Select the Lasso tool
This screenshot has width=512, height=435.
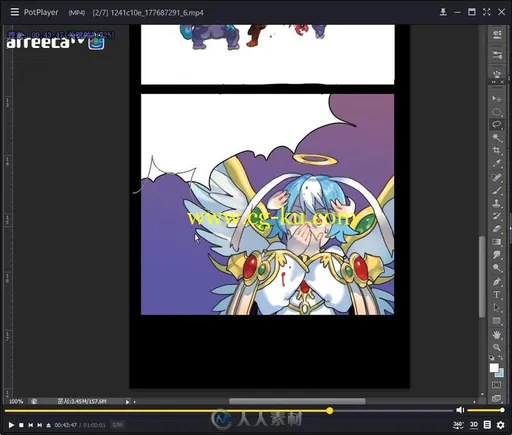(x=496, y=124)
